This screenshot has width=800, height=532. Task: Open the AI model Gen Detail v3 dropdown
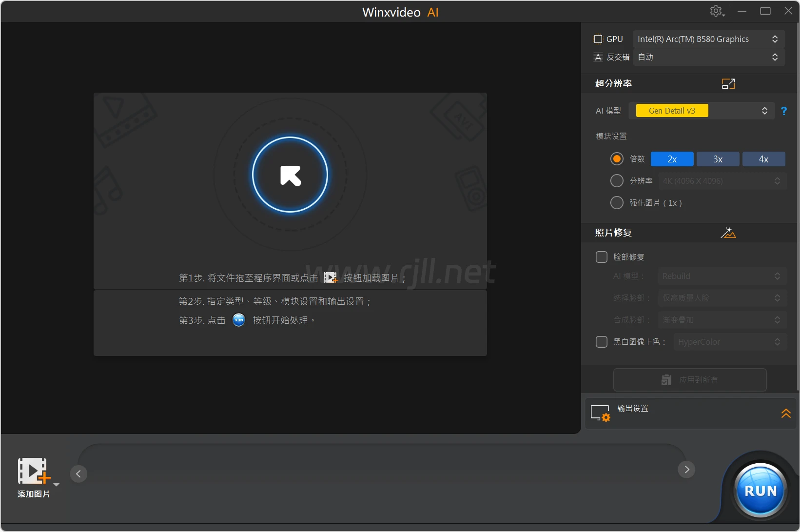(x=702, y=111)
